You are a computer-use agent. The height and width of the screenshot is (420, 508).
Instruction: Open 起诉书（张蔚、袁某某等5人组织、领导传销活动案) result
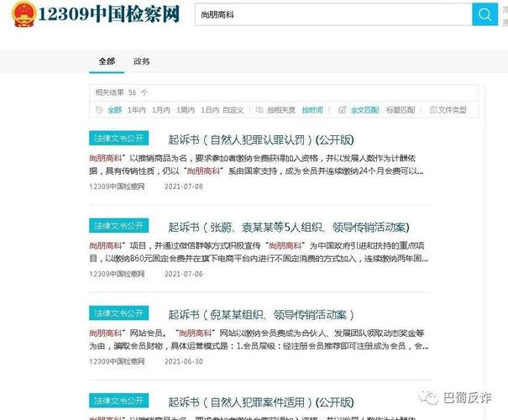pos(289,227)
